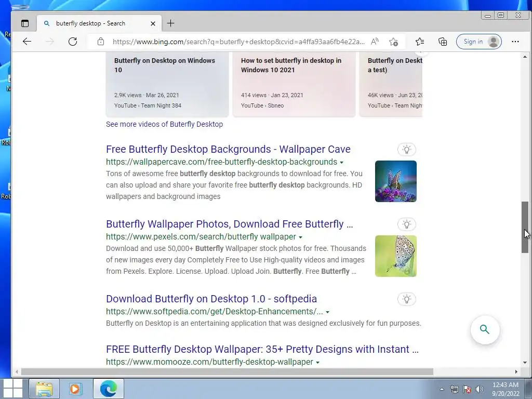Click the 'YouTube › Team Night 384' source text
The image size is (532, 399).
click(148, 105)
